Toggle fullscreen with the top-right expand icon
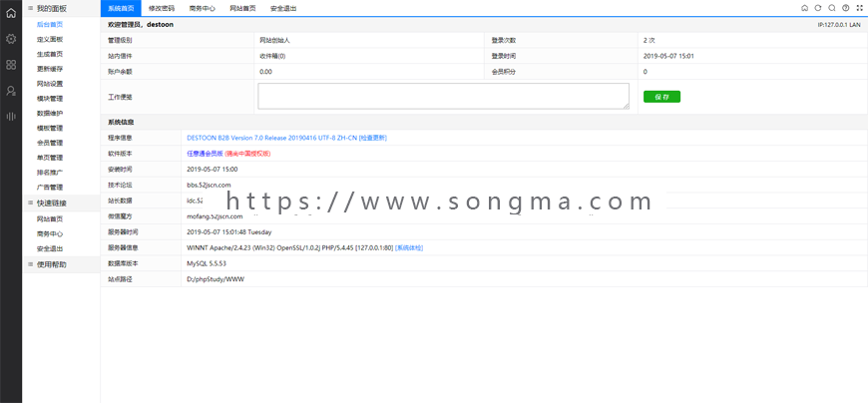Viewport: 868px width, 403px height. [x=859, y=8]
